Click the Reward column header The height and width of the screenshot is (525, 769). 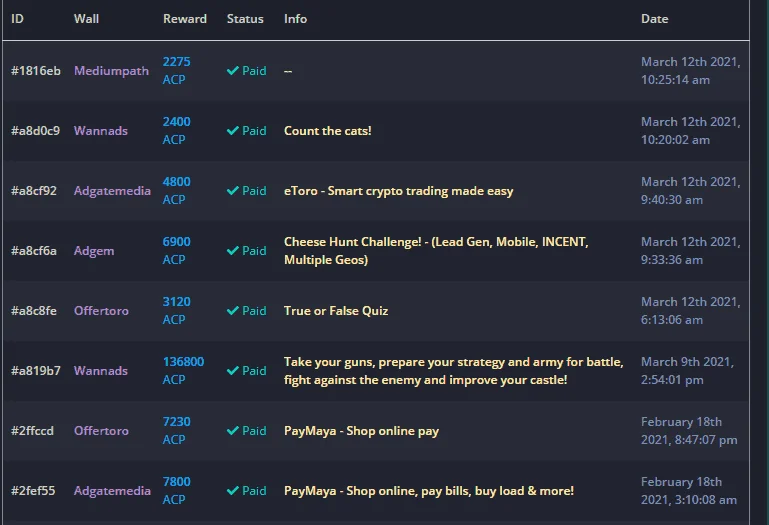point(185,19)
